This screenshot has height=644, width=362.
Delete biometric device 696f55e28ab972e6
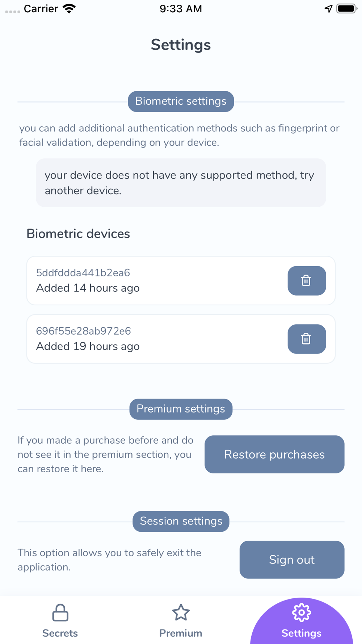coord(307,339)
